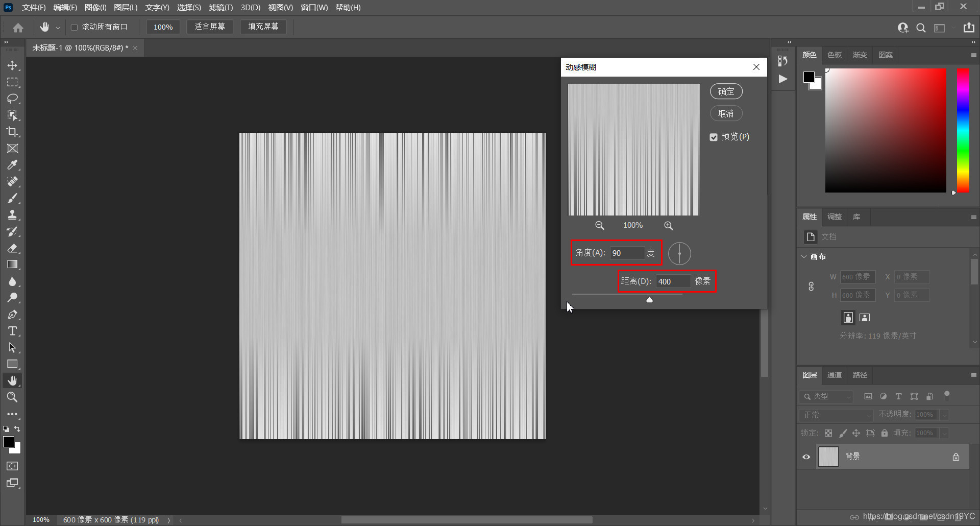Select the Blur tool
Screen dimensions: 980x526
(x=12, y=281)
